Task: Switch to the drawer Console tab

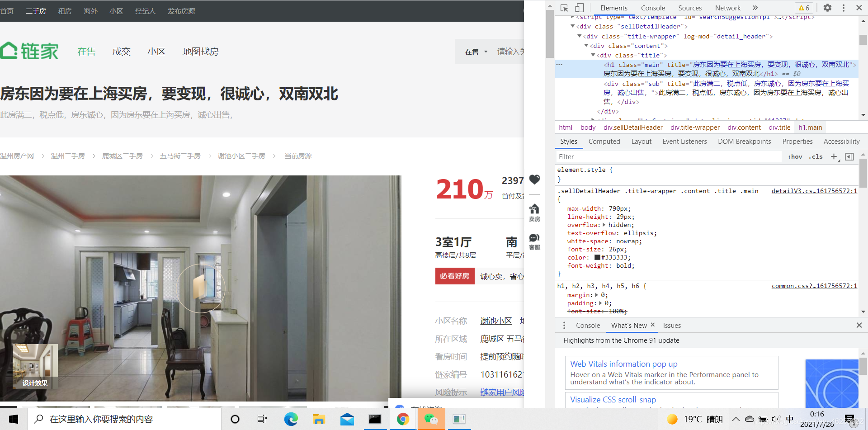Action: pos(588,326)
